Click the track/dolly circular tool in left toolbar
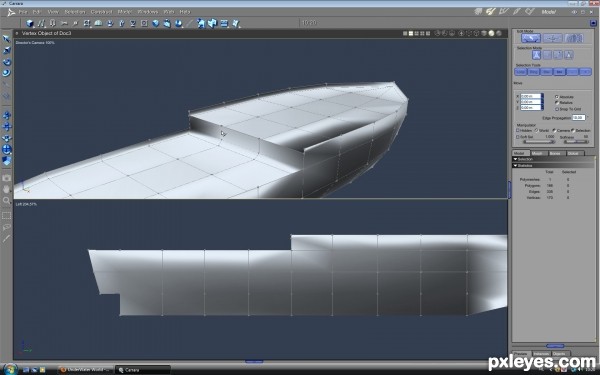Viewport: 600px width, 375px height. pyautogui.click(x=7, y=150)
